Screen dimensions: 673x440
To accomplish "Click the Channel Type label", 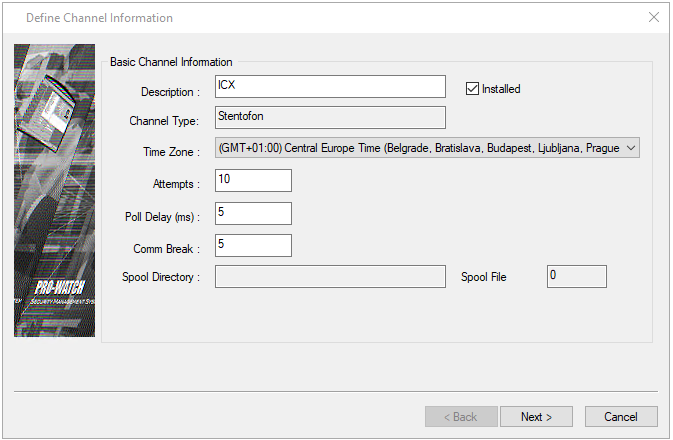I will [165, 121].
